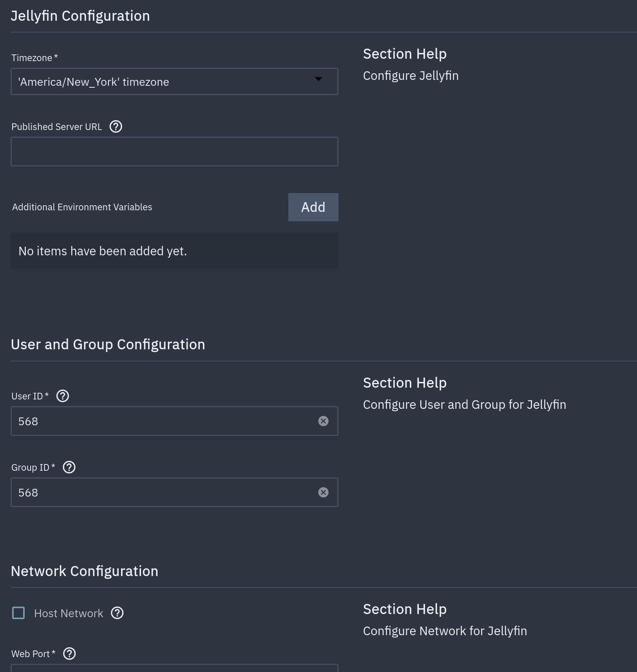Enable the Host Network checkbox

pyautogui.click(x=18, y=613)
